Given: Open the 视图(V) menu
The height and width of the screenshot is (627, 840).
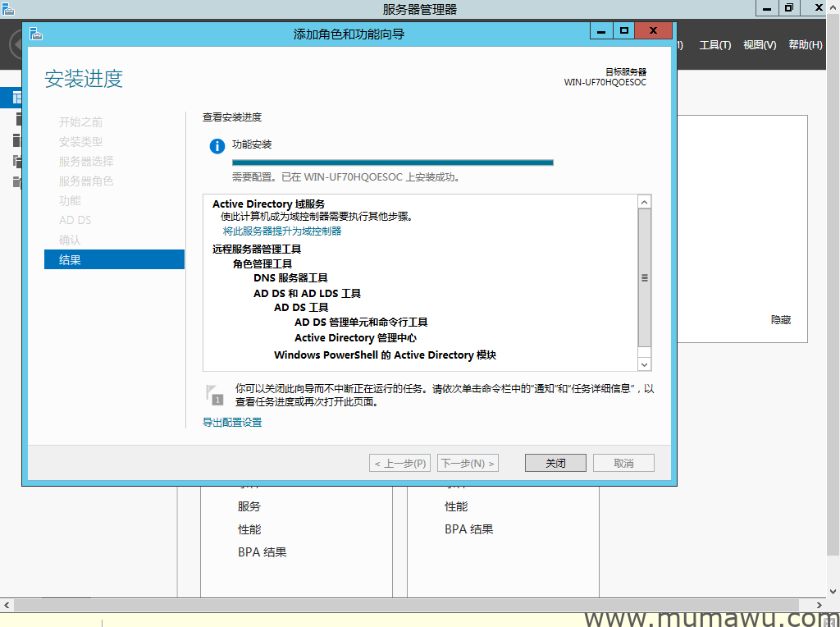Looking at the screenshot, I should click(759, 45).
